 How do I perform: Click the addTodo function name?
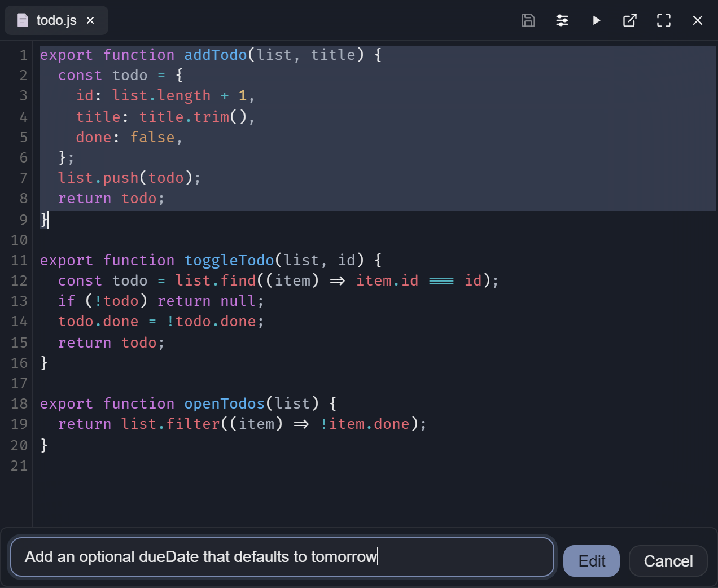point(216,55)
